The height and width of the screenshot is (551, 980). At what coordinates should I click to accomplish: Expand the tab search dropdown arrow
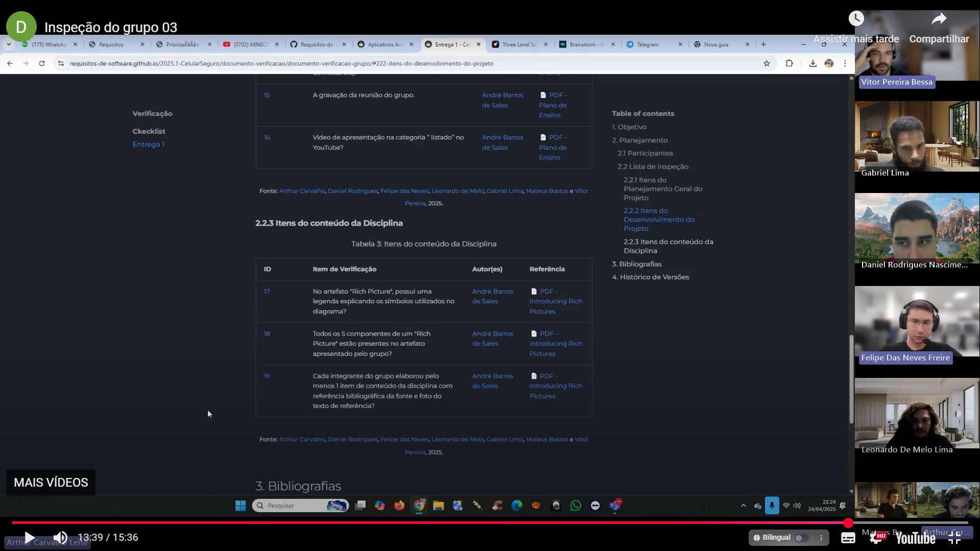[9, 44]
